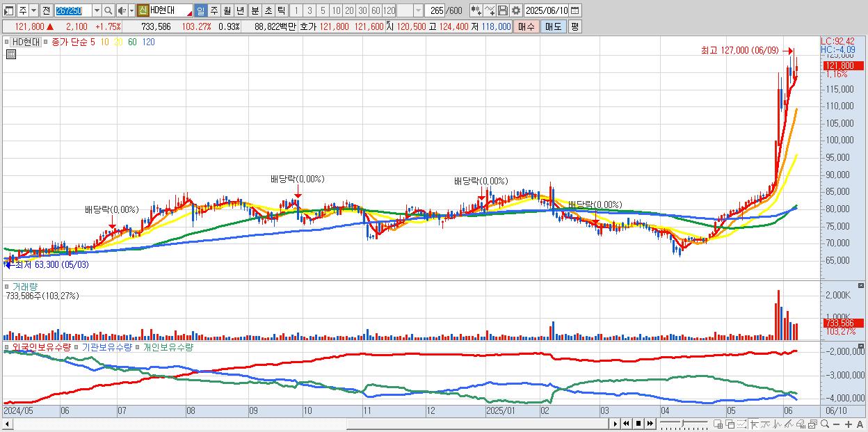Screen dimensions: 868x432
Task: Click the square marker next to 거래량 volume panel
Action: click(7, 286)
